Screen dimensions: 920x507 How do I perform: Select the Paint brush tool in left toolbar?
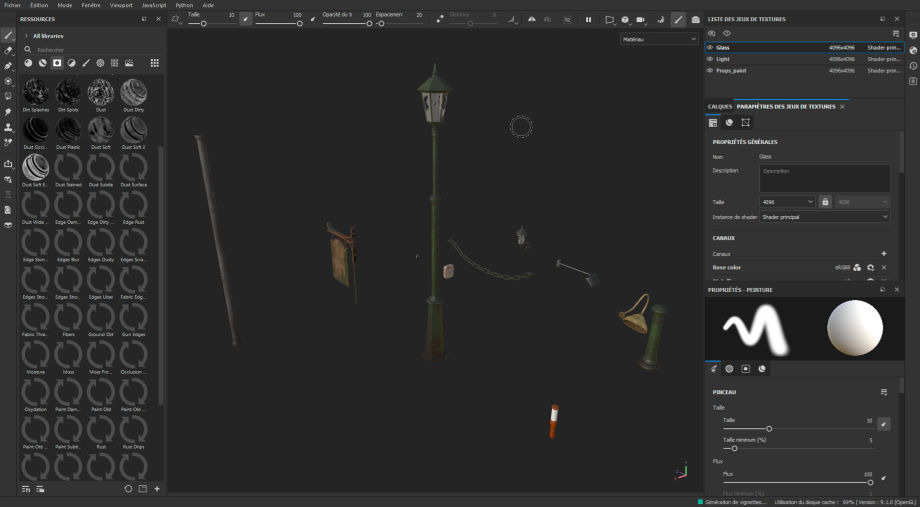8,35
